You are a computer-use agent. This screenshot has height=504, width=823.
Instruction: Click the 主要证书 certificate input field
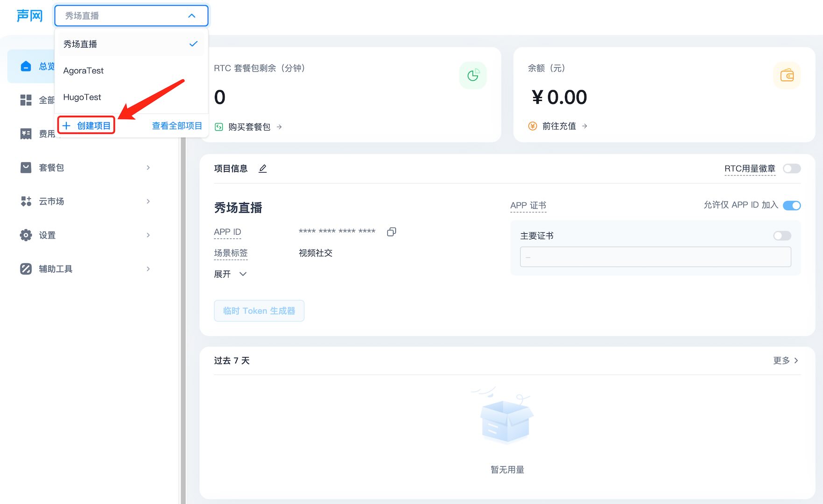click(655, 257)
